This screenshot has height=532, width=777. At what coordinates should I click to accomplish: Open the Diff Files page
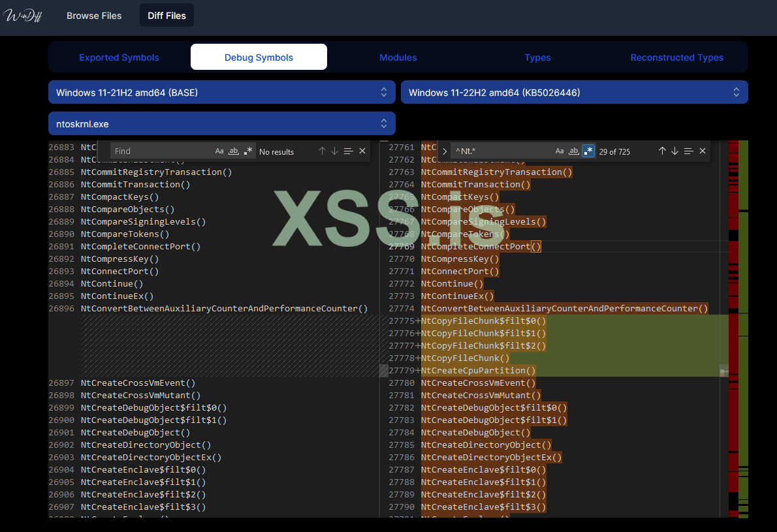[166, 16]
